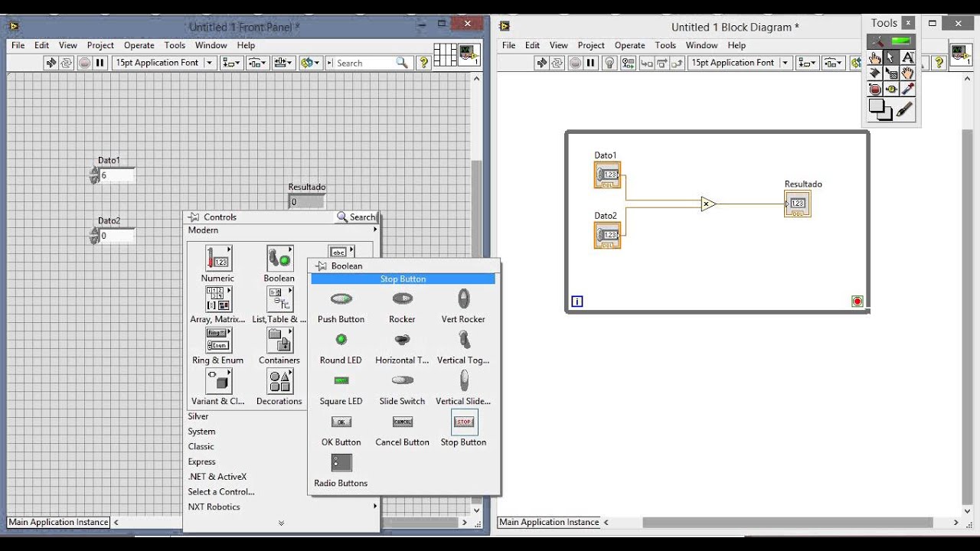
Task: Select the Set/Clear Breakpoint tool
Action: point(875,90)
